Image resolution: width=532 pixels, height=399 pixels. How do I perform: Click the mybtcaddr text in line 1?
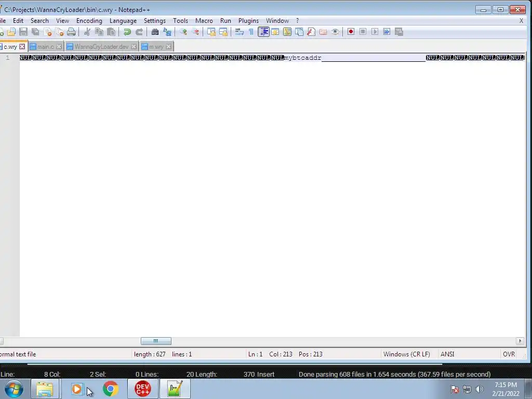point(303,58)
